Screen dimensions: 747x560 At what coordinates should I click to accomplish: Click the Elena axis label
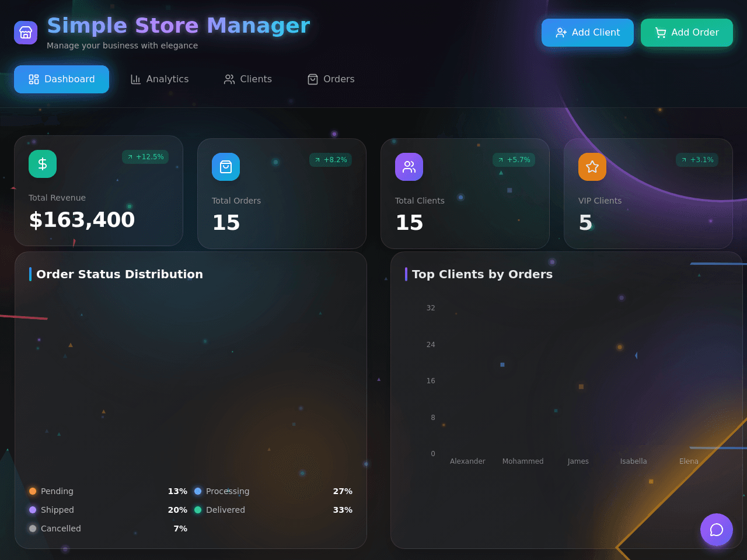pos(689,461)
